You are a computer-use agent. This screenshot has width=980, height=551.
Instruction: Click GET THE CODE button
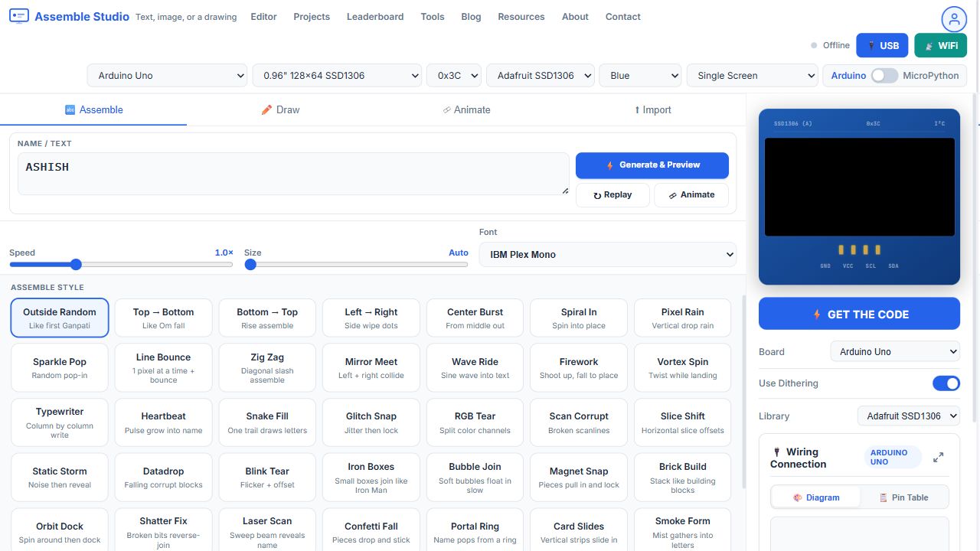(859, 314)
